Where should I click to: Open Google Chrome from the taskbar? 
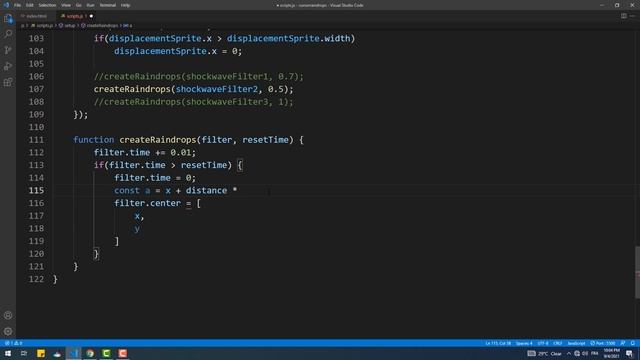pyautogui.click(x=90, y=353)
